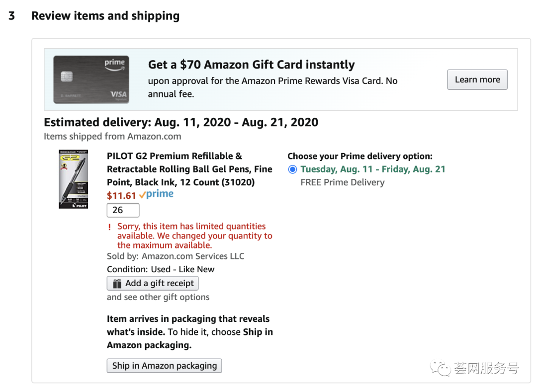Click the Tuesday, Aug. 11 - Friday, Aug. 21 label
Image resolution: width=537 pixels, height=392 pixels.
point(373,169)
